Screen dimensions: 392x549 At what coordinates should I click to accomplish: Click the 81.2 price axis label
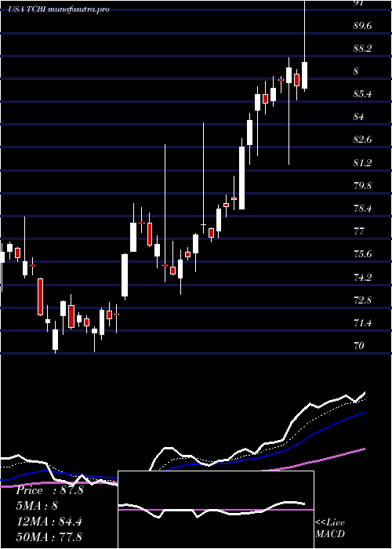[362, 163]
